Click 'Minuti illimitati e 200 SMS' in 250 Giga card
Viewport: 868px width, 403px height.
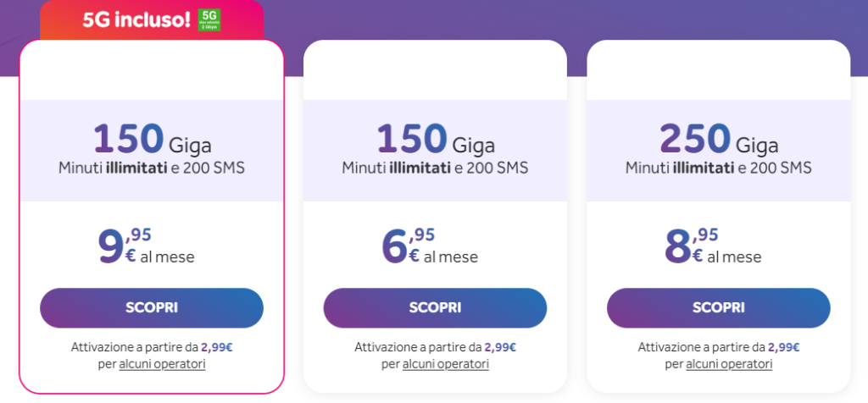click(718, 168)
